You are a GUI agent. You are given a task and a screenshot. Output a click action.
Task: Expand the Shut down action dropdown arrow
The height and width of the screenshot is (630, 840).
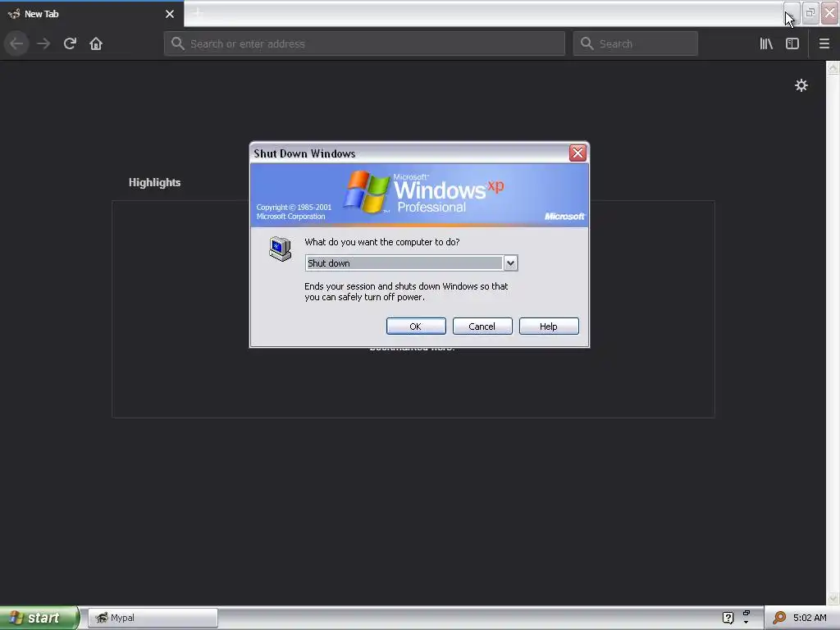(x=510, y=263)
